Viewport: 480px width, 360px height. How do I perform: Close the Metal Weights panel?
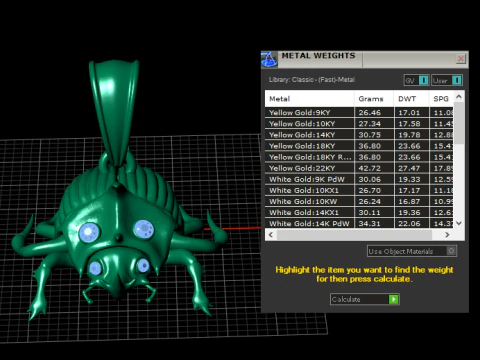point(461,59)
